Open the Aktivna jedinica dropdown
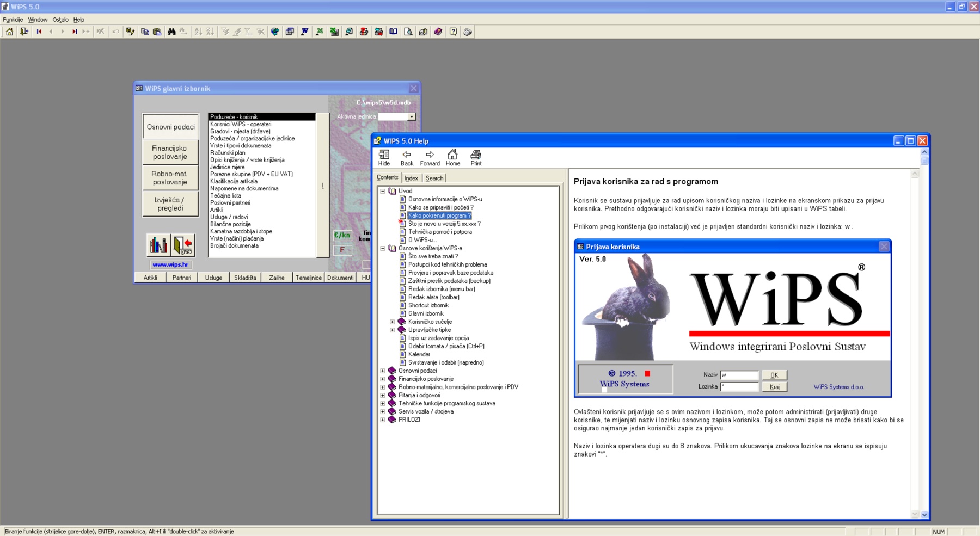 (412, 116)
